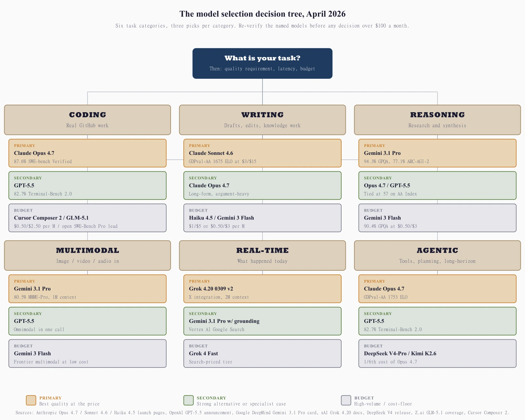This screenshot has width=525, height=420.
Task: Click 'Gemini 3 Flash' in Reasoning budget card
Action: click(x=382, y=218)
